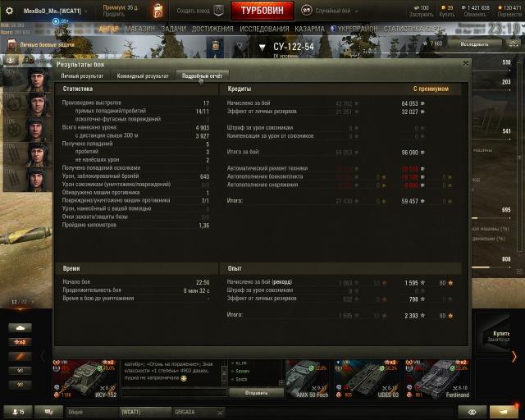The height and width of the screenshot is (420, 525).
Task: Open contacts list with 15 online
Action: [x=18, y=412]
